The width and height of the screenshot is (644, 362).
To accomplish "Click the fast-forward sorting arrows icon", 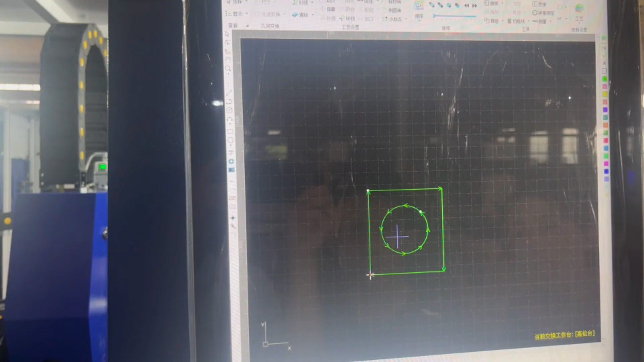I will click(x=475, y=6).
